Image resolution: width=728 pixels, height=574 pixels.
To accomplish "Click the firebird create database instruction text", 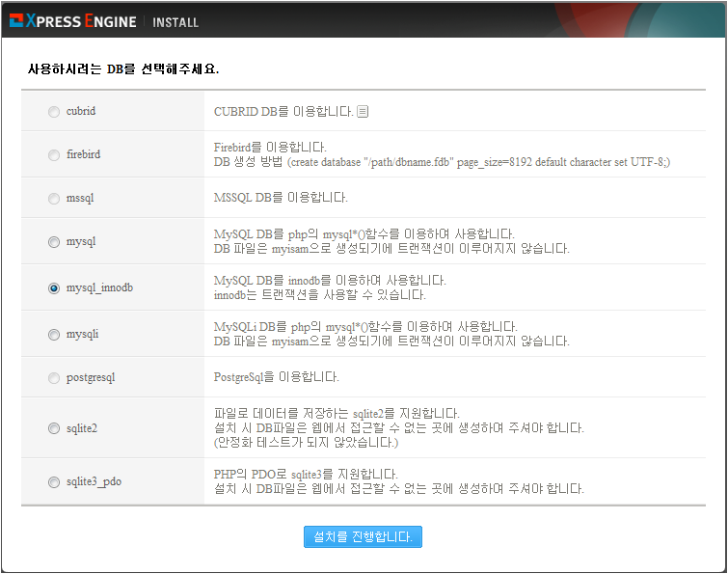I will (x=442, y=162).
